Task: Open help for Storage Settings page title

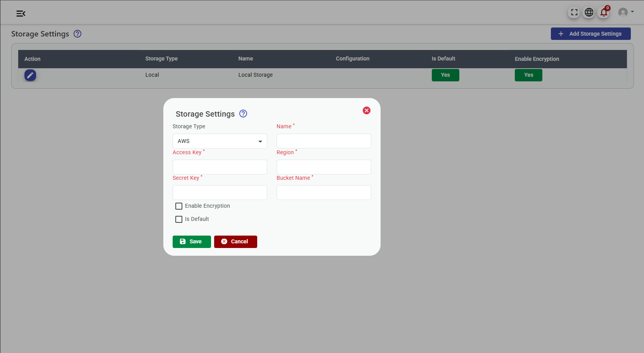Action: pyautogui.click(x=77, y=34)
